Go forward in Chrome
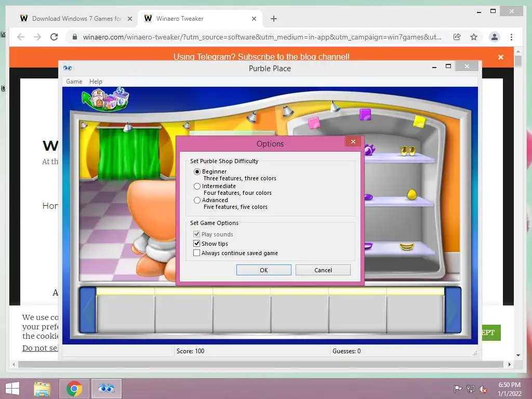This screenshot has width=532, height=399. tap(37, 37)
